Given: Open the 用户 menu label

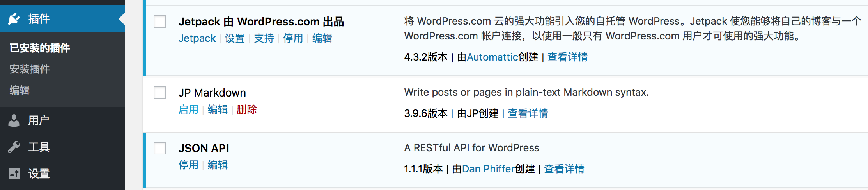Looking at the screenshot, I should click(39, 120).
